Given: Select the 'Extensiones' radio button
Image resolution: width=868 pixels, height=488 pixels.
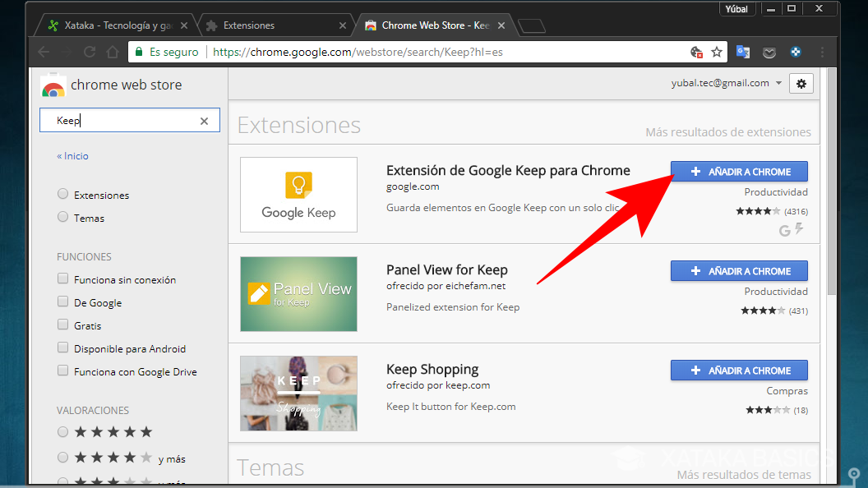Looking at the screenshot, I should (62, 194).
